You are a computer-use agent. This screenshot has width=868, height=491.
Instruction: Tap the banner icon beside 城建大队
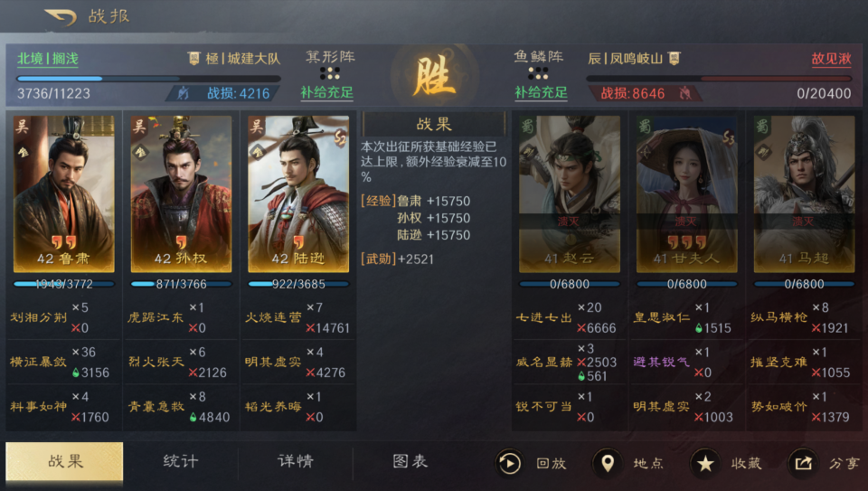click(193, 58)
